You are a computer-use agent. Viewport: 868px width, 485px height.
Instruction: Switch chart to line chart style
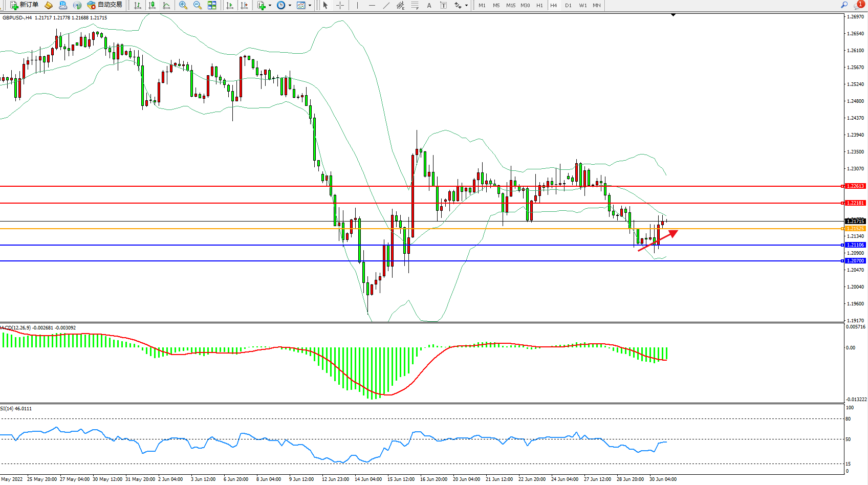tap(166, 5)
